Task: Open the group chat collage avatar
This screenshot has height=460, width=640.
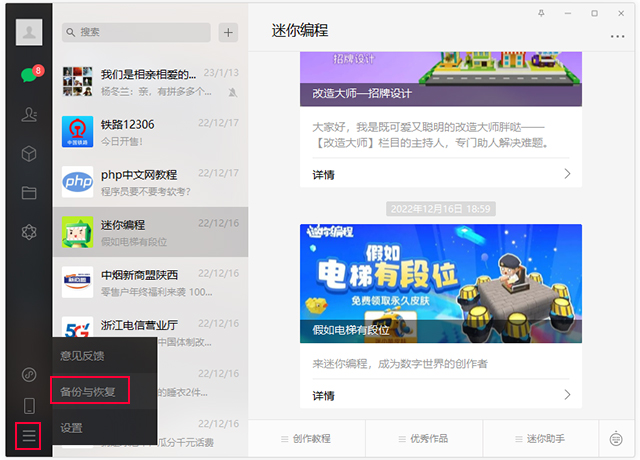Action: (x=78, y=82)
